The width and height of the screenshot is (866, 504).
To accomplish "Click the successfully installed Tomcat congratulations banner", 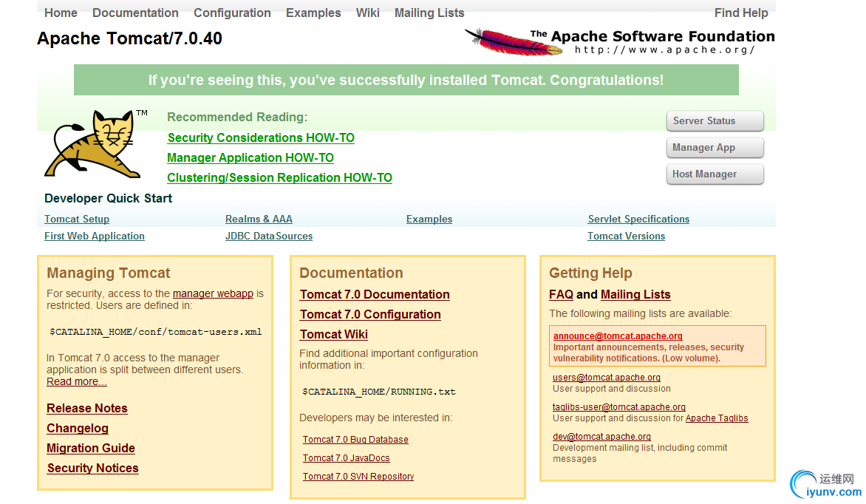I will (406, 80).
